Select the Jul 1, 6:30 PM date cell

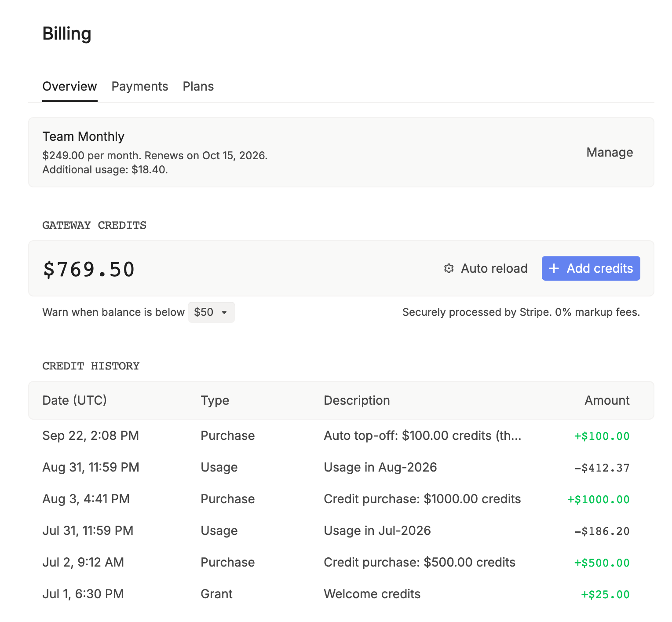coord(83,594)
